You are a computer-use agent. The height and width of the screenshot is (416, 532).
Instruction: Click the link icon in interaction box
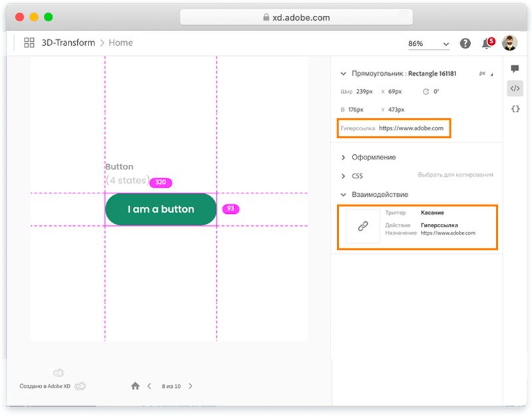tap(363, 227)
